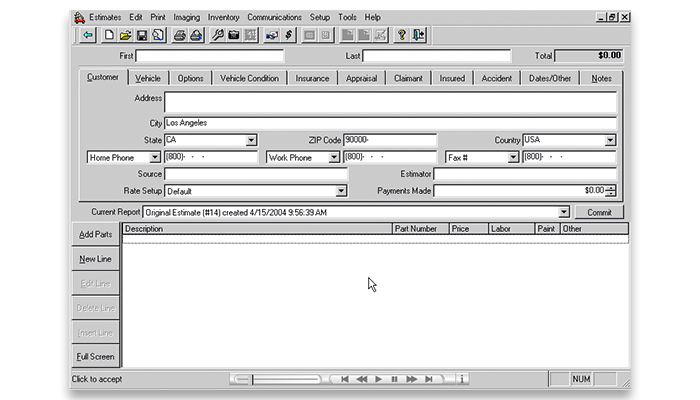Click the Add Parts button
Image resolution: width=700 pixels, height=400 pixels.
[x=96, y=234]
